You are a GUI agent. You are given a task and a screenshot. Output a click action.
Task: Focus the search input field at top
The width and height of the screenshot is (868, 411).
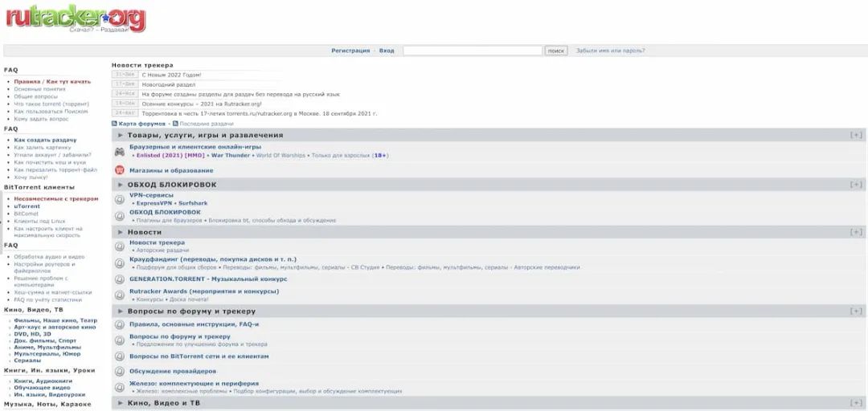click(472, 51)
